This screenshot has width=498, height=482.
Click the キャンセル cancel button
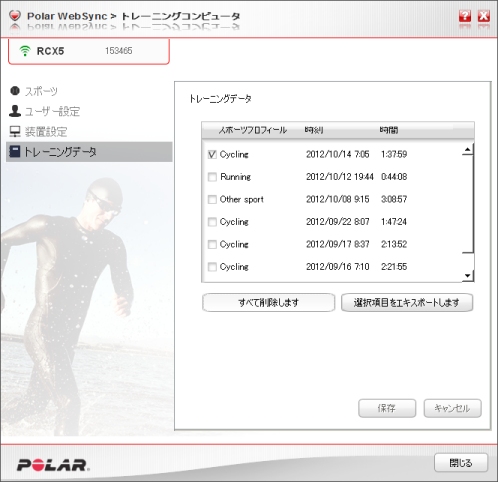click(452, 408)
